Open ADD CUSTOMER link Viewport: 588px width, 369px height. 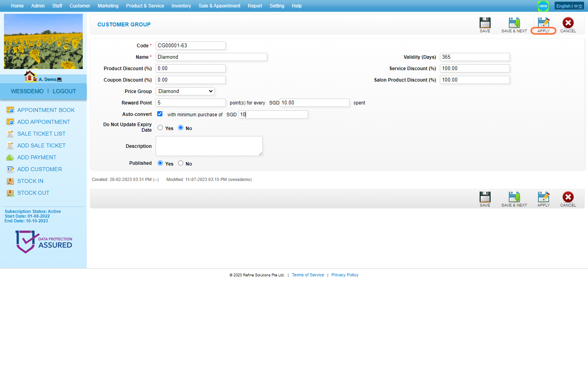[40, 169]
